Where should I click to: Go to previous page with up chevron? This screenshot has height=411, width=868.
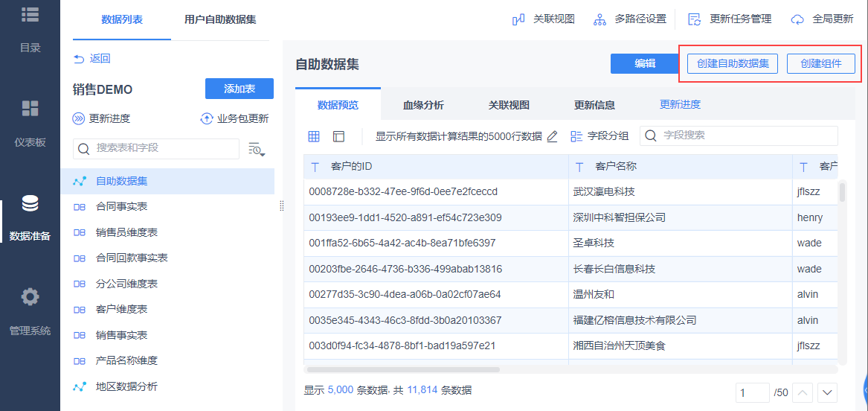coord(803,392)
